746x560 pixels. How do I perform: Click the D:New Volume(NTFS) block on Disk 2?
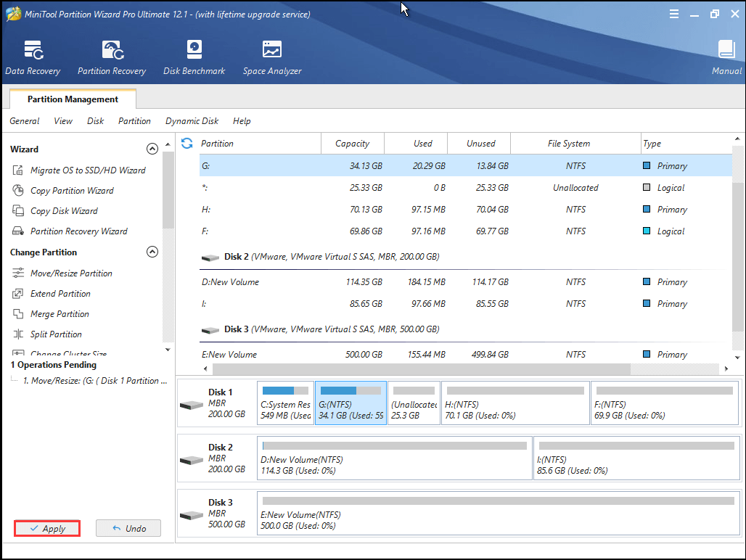click(395, 458)
